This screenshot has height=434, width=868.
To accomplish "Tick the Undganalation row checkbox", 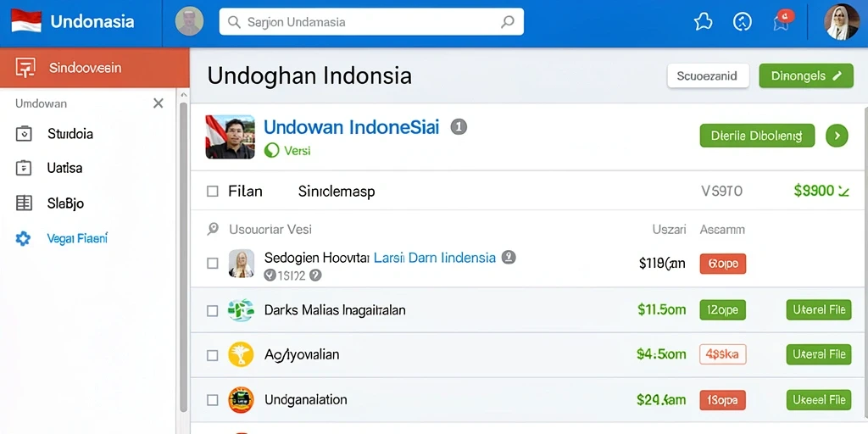I will coord(213,400).
